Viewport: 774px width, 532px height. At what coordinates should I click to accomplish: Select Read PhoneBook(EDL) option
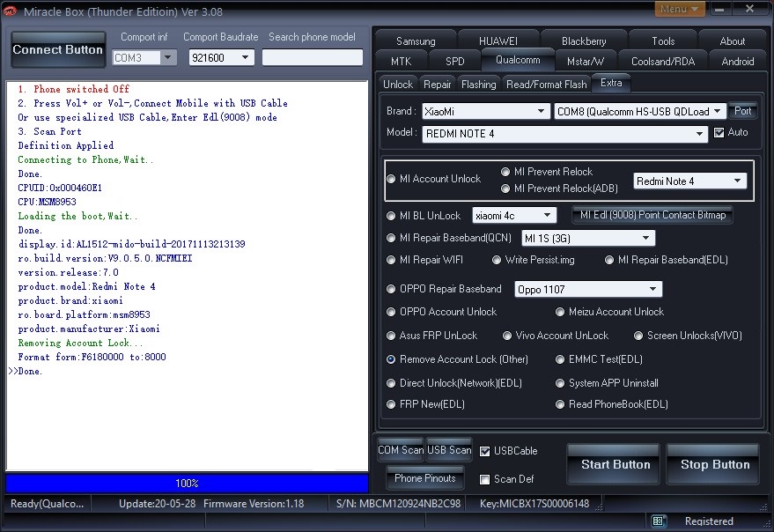coord(560,404)
